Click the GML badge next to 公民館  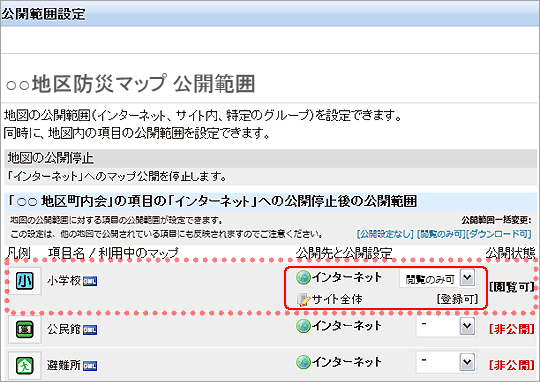point(90,330)
